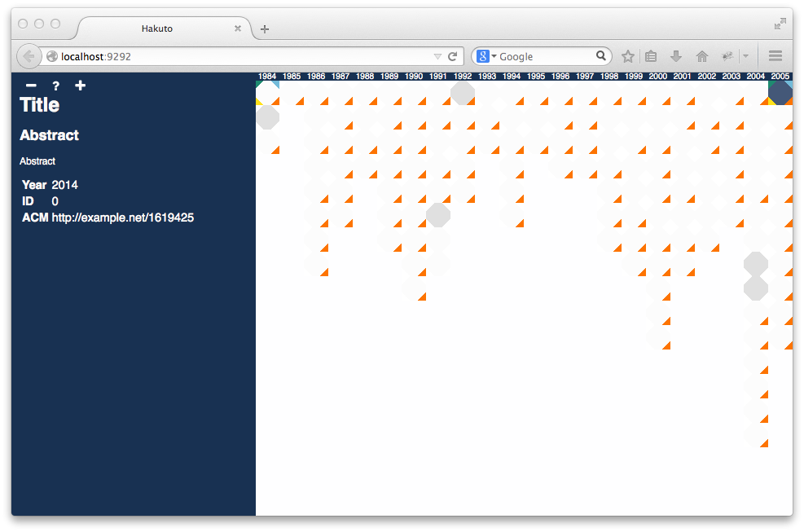Image resolution: width=804 pixels, height=532 pixels.
Task: Select the 1998 year column header
Action: click(x=609, y=77)
